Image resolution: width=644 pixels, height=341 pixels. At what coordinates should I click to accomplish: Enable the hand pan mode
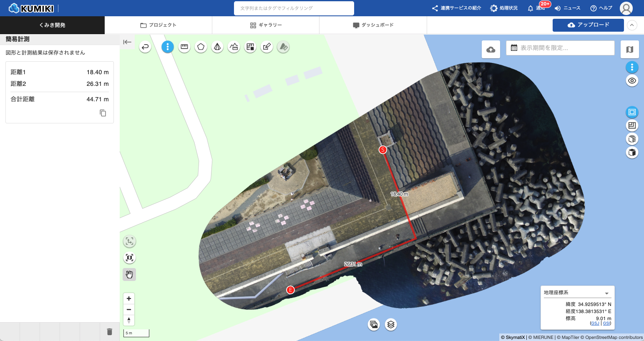[x=129, y=274]
